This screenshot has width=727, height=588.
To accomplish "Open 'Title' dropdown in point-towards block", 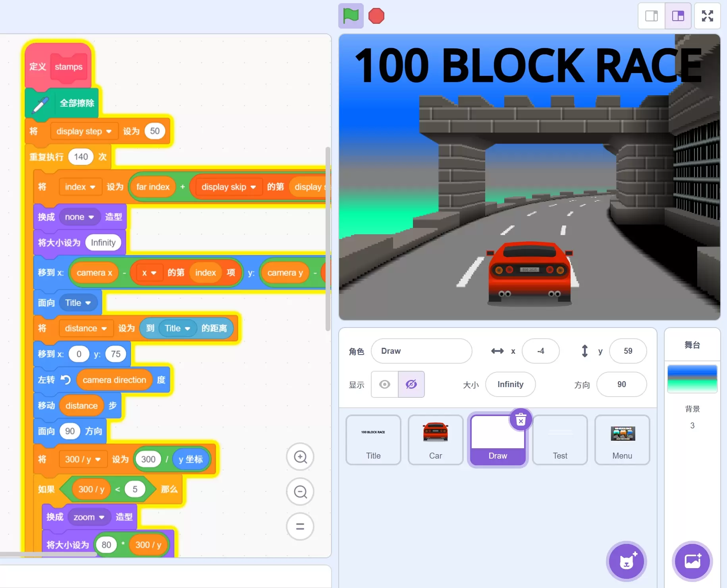I will tap(78, 303).
